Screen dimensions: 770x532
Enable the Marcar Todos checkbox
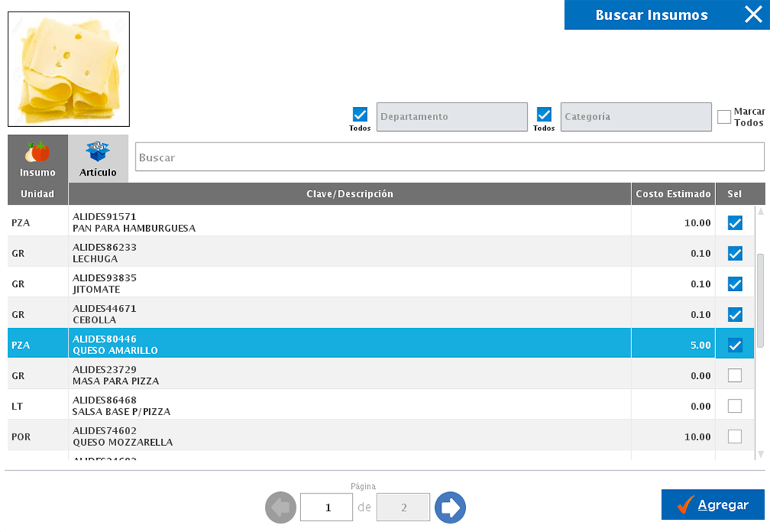(724, 117)
